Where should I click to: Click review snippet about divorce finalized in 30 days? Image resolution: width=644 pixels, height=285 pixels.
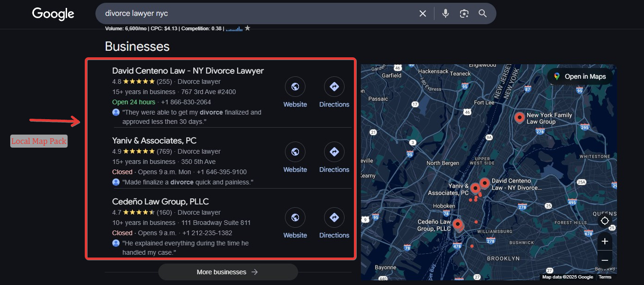point(192,117)
